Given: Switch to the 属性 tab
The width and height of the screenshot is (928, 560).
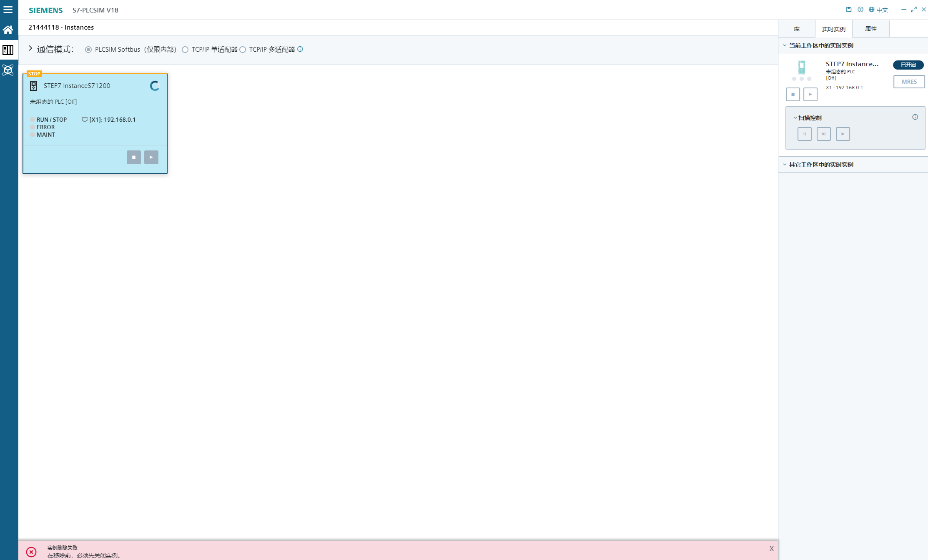Looking at the screenshot, I should (x=870, y=29).
